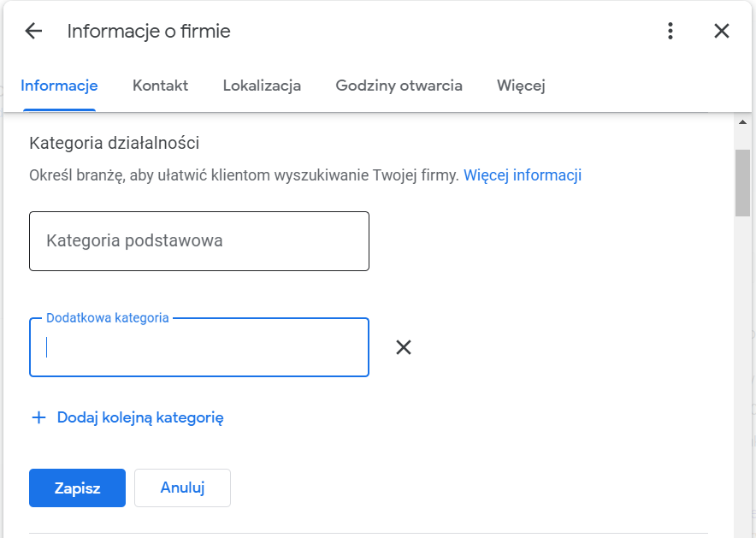The height and width of the screenshot is (538, 756).
Task: Open the Lokalizacja tab
Action: click(x=261, y=86)
